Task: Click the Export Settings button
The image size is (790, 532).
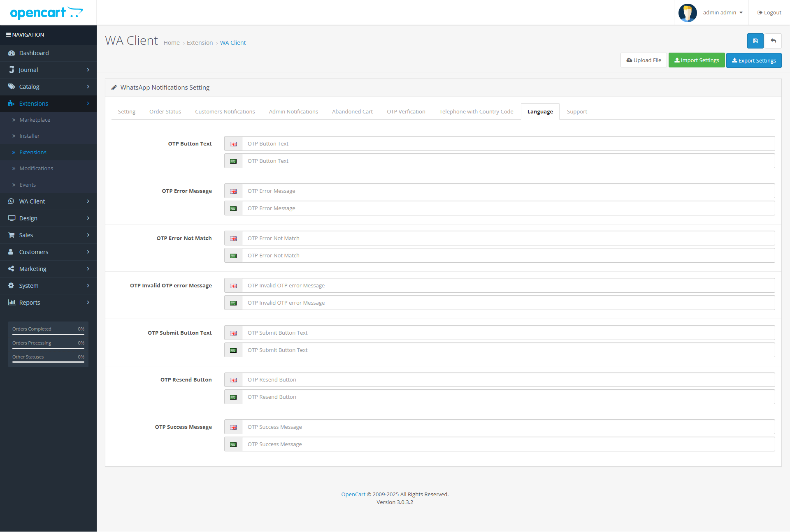Action: point(753,60)
